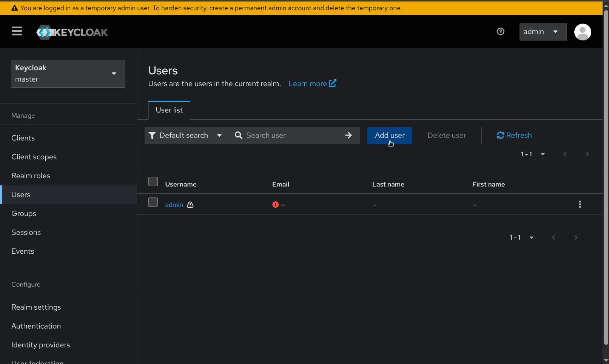Click the warning icon next to admin
Image resolution: width=609 pixels, height=364 pixels.
(x=190, y=204)
